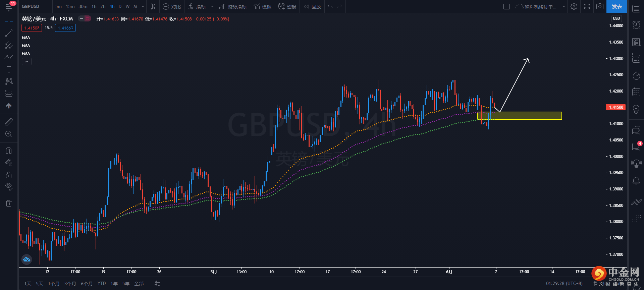Set date range to 3个月

70,284
